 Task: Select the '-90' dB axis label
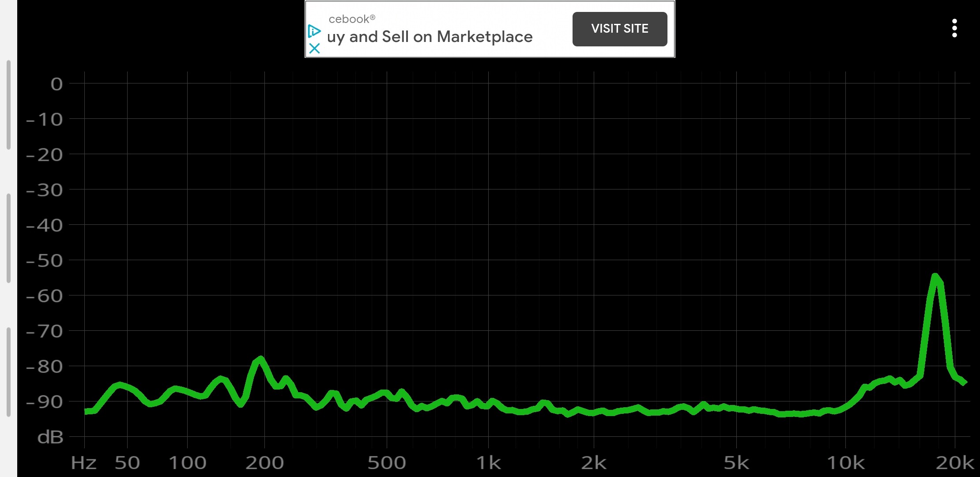tap(45, 401)
